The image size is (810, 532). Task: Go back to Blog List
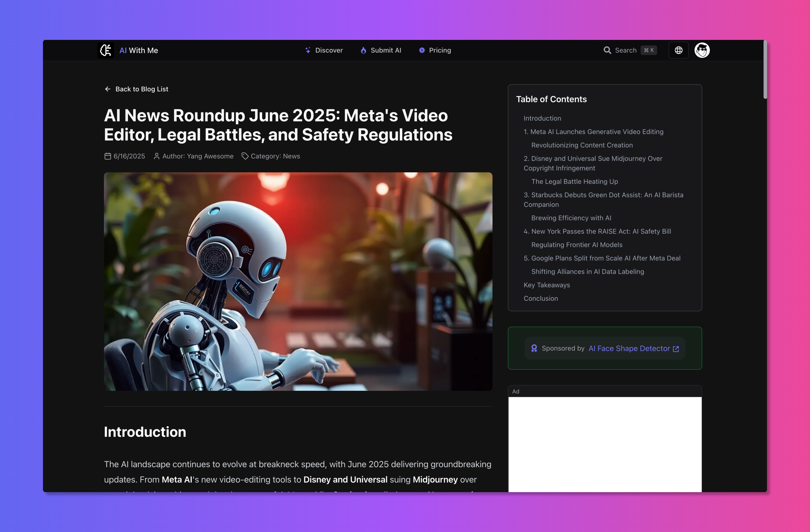142,89
